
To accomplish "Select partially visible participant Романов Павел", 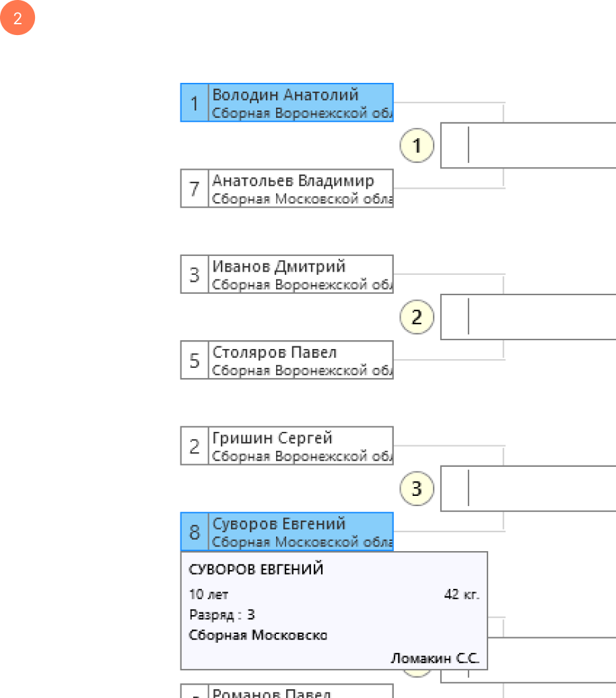I will pos(300,692).
